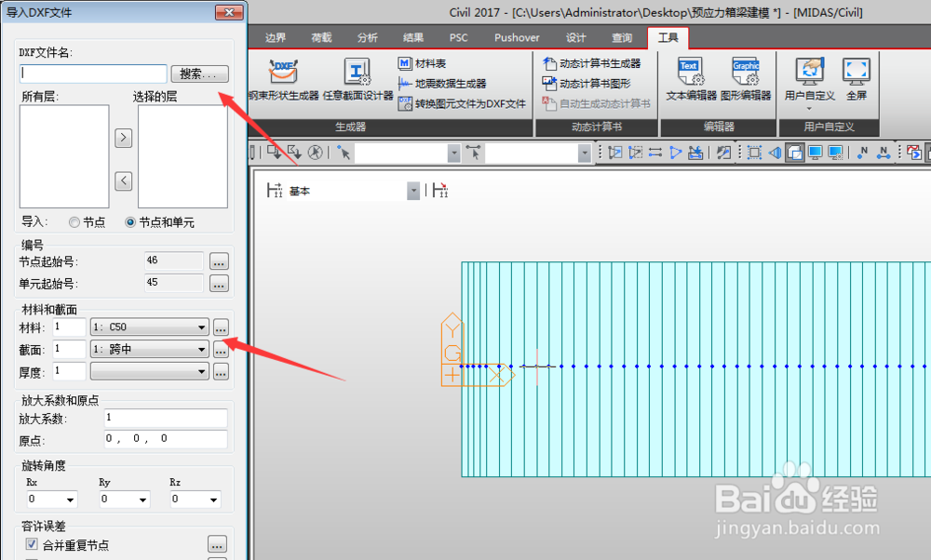The image size is (931, 560).
Task: Click the blue triangle icon in toolbar
Action: click(x=676, y=153)
